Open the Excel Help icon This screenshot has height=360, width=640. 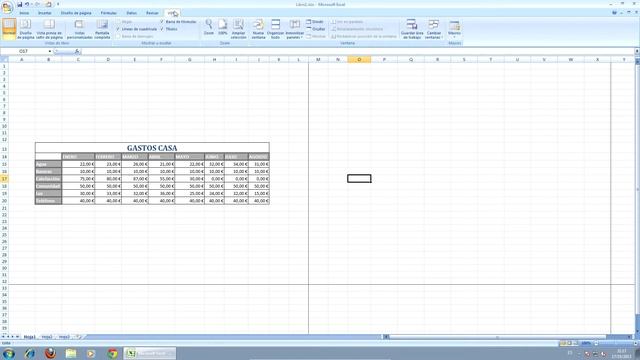pyautogui.click(x=614, y=13)
